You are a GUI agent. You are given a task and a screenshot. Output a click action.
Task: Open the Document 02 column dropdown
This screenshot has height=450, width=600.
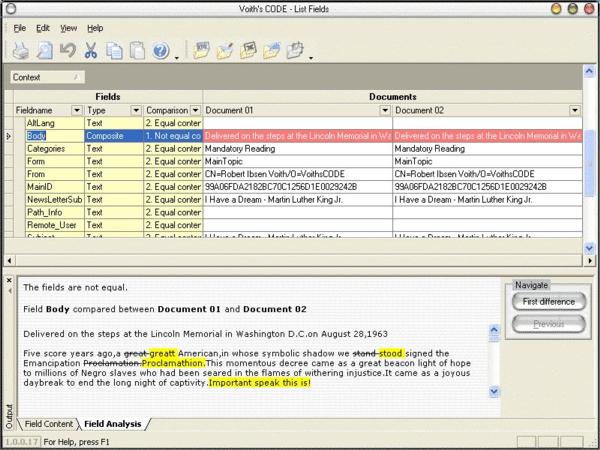(x=575, y=111)
